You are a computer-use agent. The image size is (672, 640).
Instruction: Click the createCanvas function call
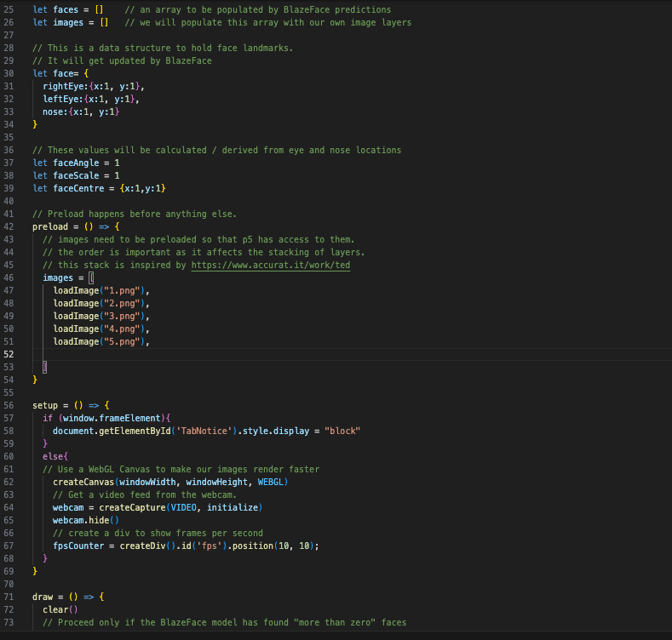[x=84, y=482]
